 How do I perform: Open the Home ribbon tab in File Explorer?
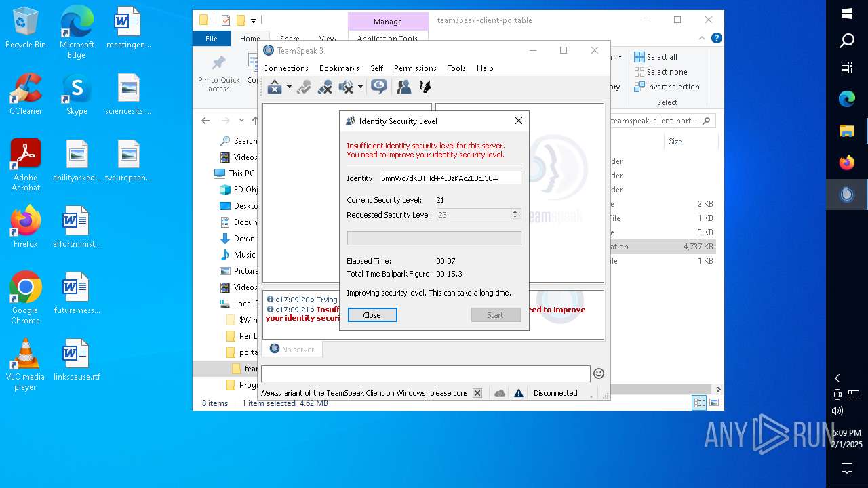pos(250,39)
